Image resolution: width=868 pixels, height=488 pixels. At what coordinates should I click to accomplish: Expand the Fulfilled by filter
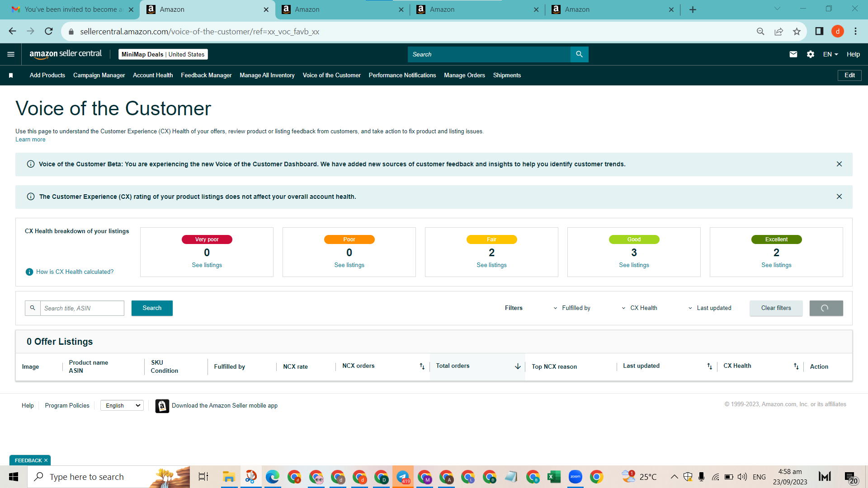click(572, 308)
